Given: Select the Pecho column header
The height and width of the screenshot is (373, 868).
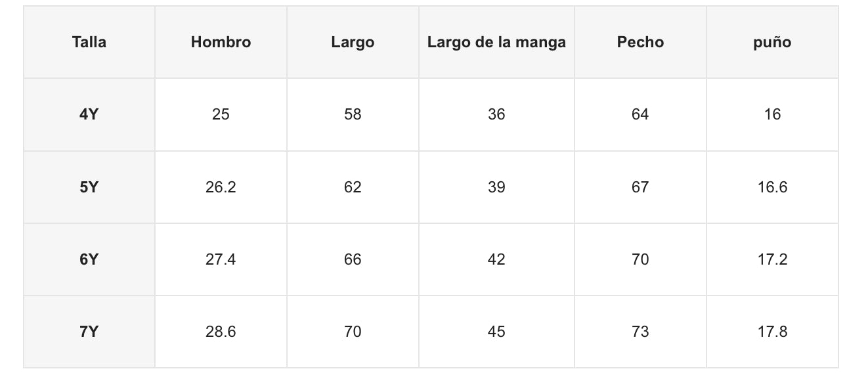Looking at the screenshot, I should [x=640, y=43].
